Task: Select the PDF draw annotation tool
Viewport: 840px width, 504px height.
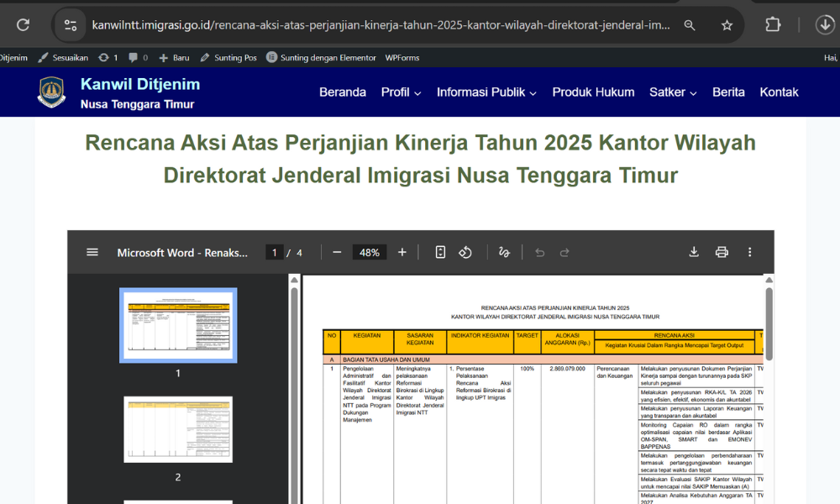Action: pos(504,252)
